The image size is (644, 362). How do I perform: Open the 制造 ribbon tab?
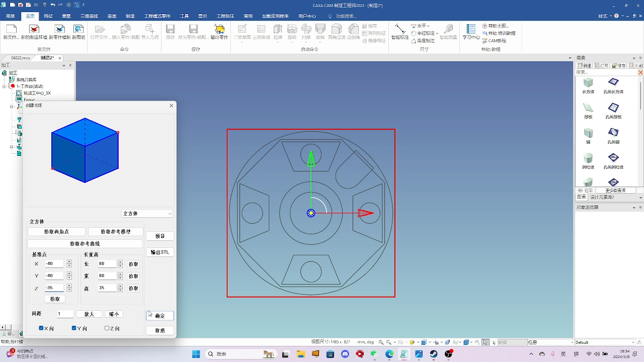(130, 16)
